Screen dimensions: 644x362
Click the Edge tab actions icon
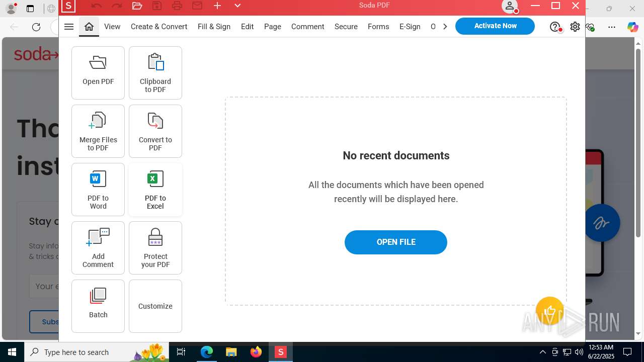(30, 9)
